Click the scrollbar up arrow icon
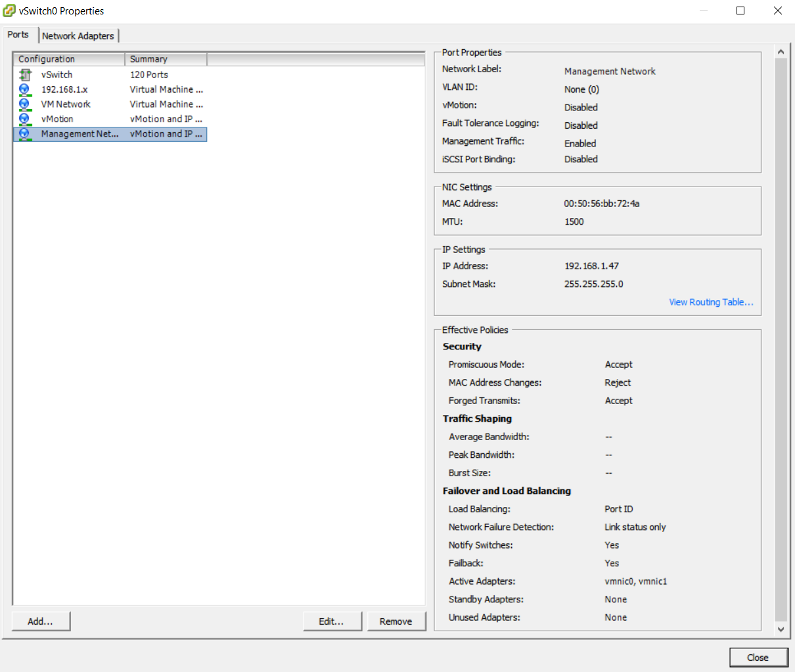 [x=781, y=51]
